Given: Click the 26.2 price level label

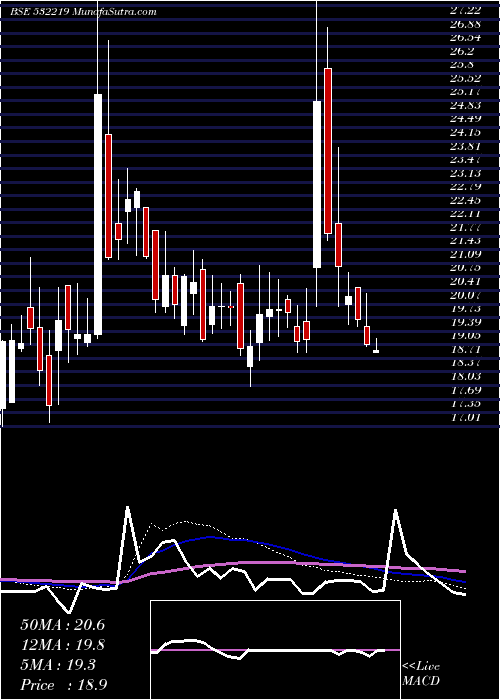Looking at the screenshot, I should [x=462, y=51].
